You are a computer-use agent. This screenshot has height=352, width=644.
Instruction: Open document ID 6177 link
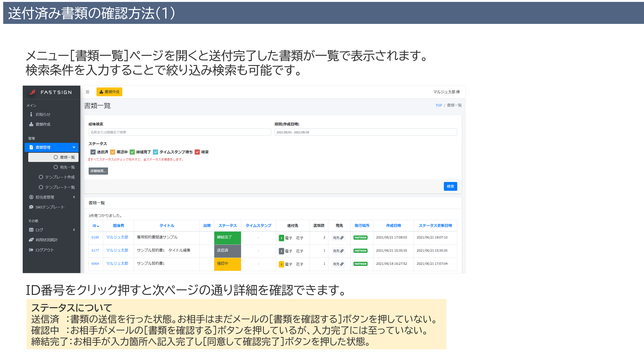[95, 250]
